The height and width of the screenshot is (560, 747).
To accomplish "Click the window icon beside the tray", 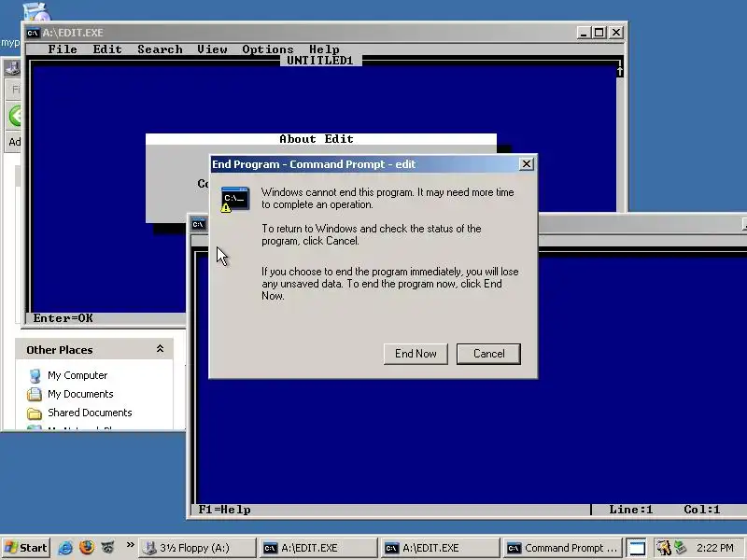I will [636, 548].
